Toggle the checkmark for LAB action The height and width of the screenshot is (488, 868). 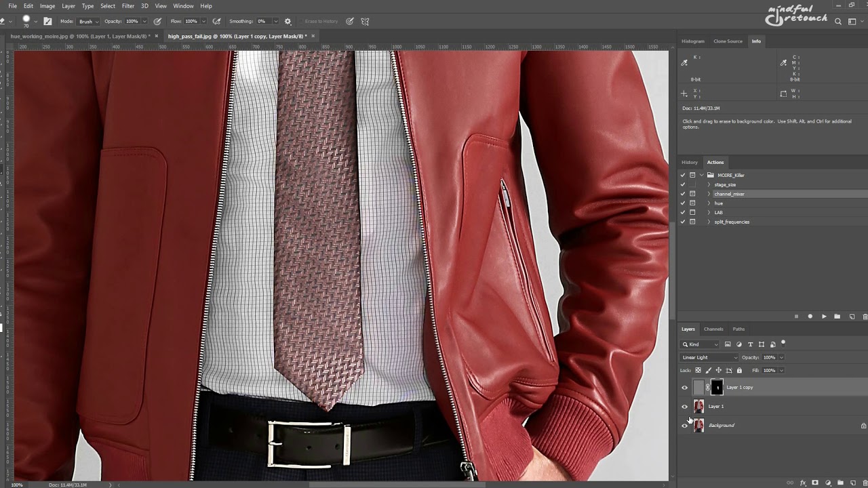[683, 212]
